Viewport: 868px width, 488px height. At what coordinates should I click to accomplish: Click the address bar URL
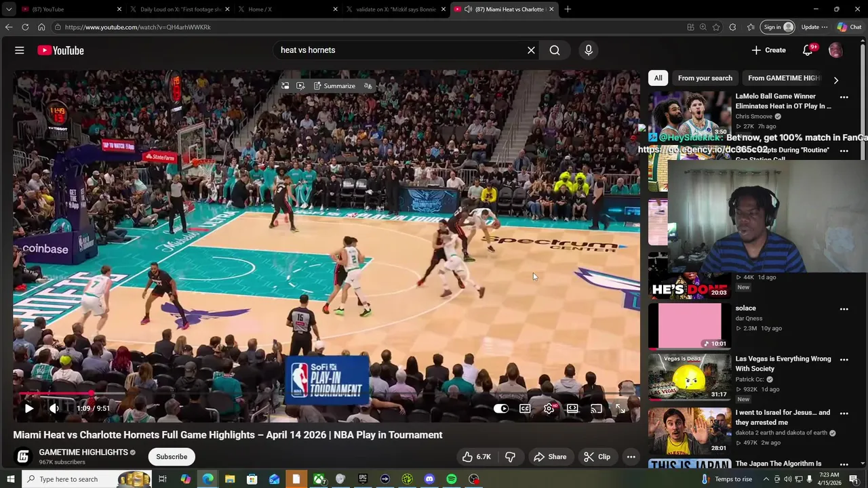pos(138,27)
